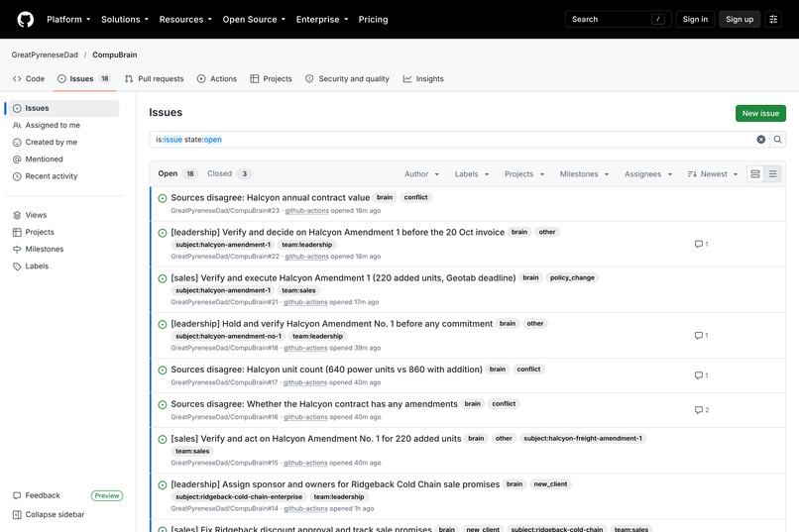Select the Issues repository tab
Viewport: 799px width, 532px height.
pos(84,79)
